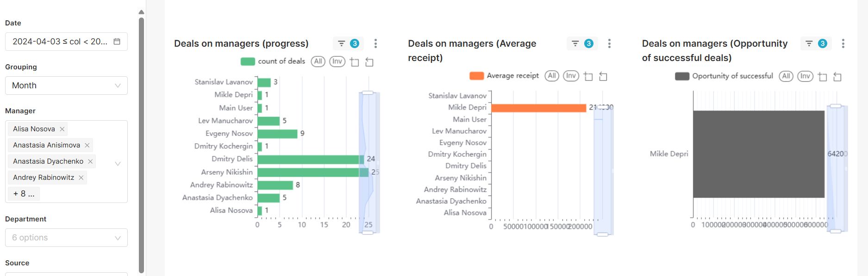This screenshot has height=276, width=868.
Task: Expand the Grouping Month dropdown
Action: (66, 86)
